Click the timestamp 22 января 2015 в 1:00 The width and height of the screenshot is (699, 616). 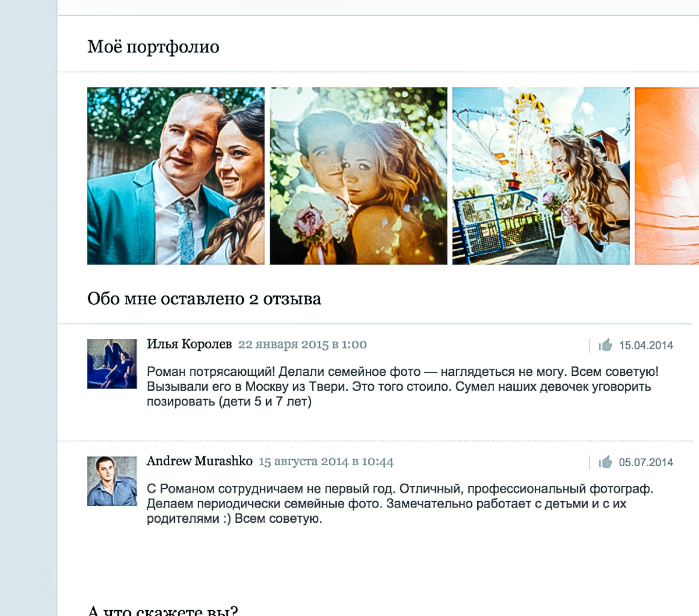tap(302, 344)
